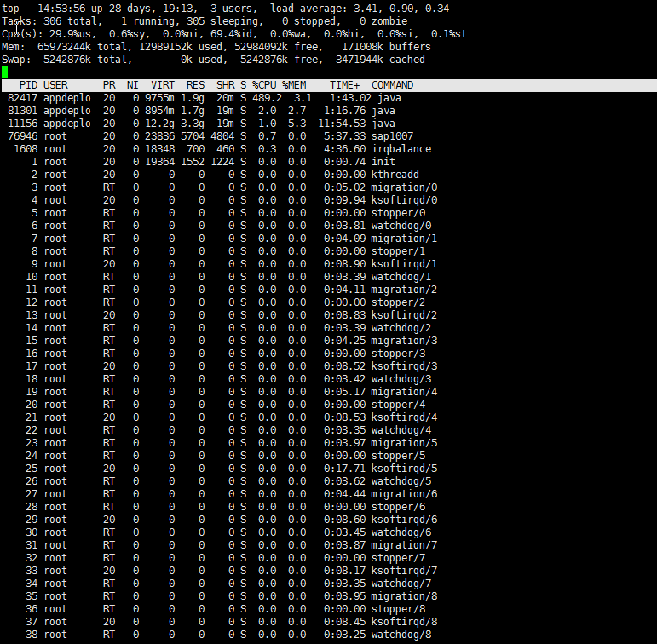
Task: Click the stopper/5 command
Action: (x=398, y=456)
